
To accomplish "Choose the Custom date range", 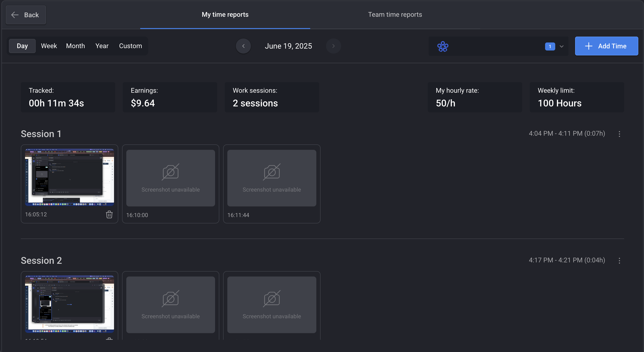I will (130, 46).
